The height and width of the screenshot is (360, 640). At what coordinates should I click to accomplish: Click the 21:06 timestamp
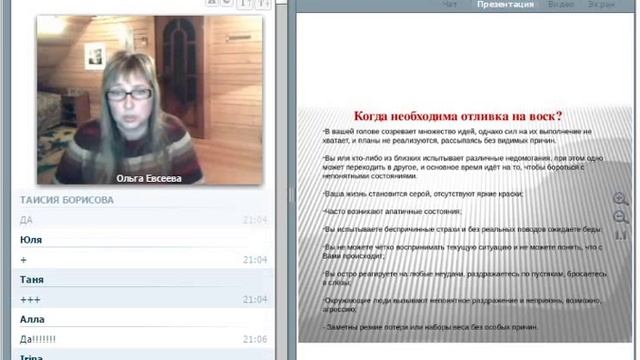255,339
